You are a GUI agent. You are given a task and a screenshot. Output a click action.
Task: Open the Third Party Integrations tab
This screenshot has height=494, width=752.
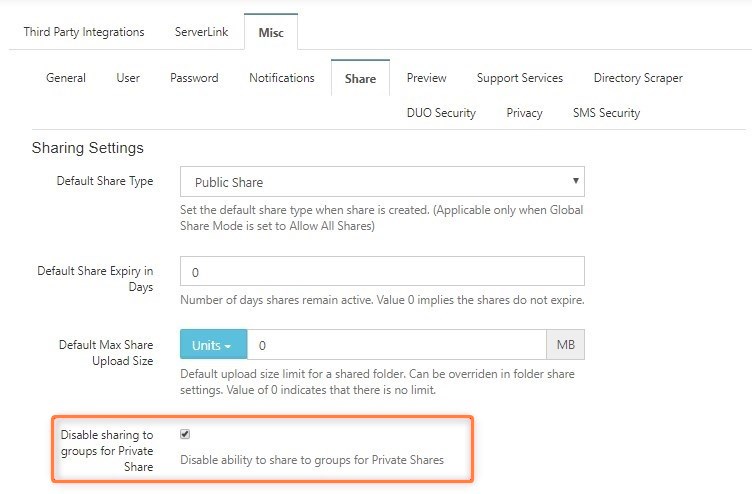tap(84, 32)
